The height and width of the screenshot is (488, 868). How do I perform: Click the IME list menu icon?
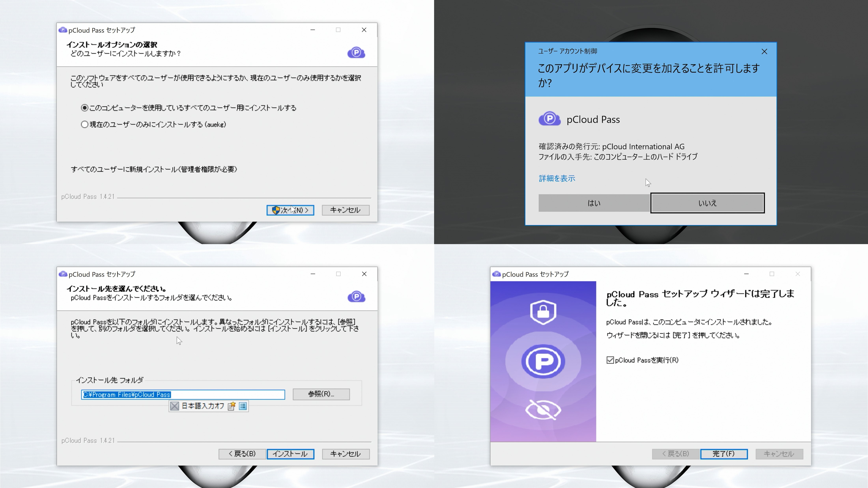tap(243, 406)
